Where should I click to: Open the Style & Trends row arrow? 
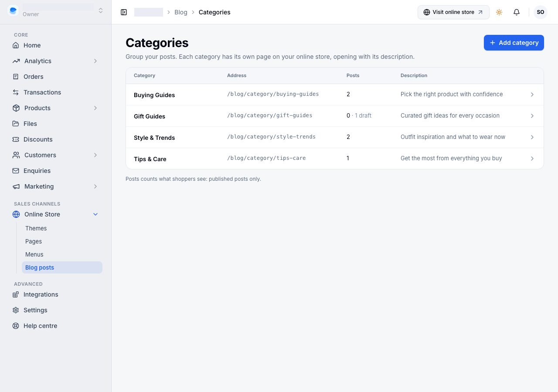point(532,137)
